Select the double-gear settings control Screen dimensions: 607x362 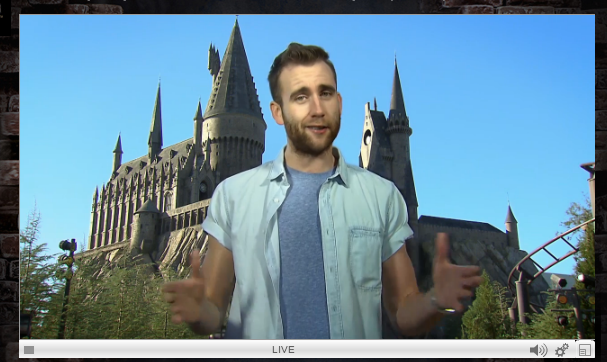tap(562, 350)
